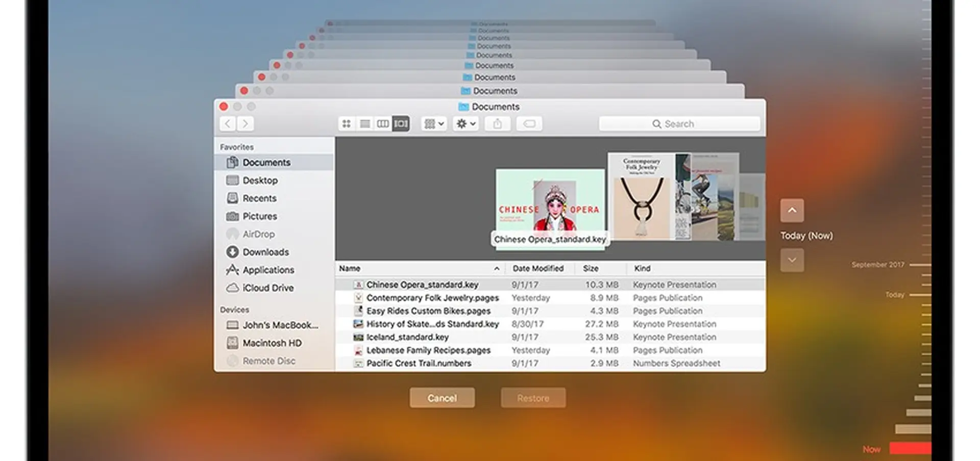This screenshot has height=461, width=980.
Task: Open iCloud Drive in the sidebar
Action: click(x=268, y=288)
